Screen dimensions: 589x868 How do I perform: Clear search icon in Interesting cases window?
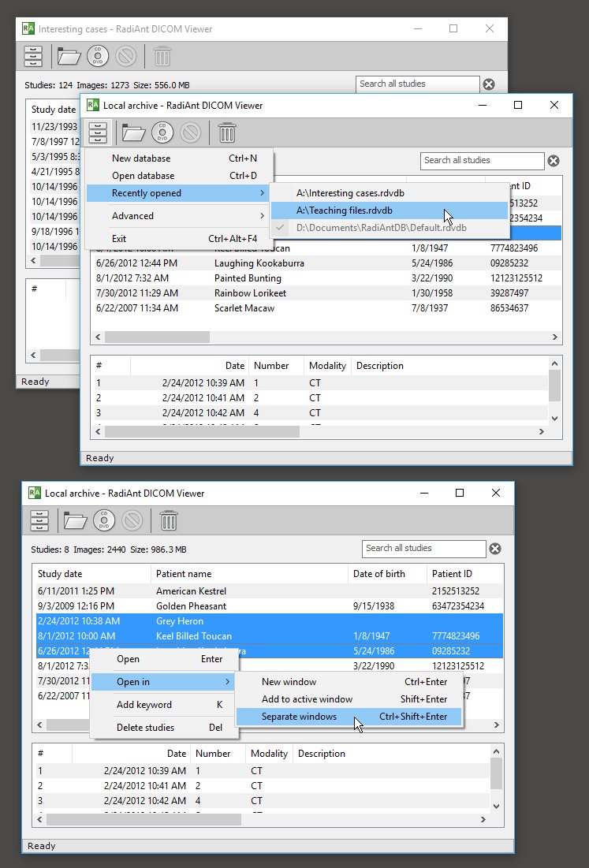pos(488,84)
